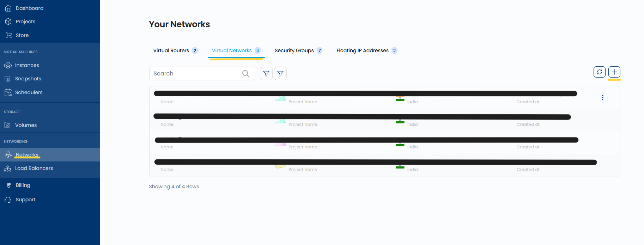Click the 'Your Networks' heading
The image size is (644, 245).
pyautogui.click(x=180, y=24)
